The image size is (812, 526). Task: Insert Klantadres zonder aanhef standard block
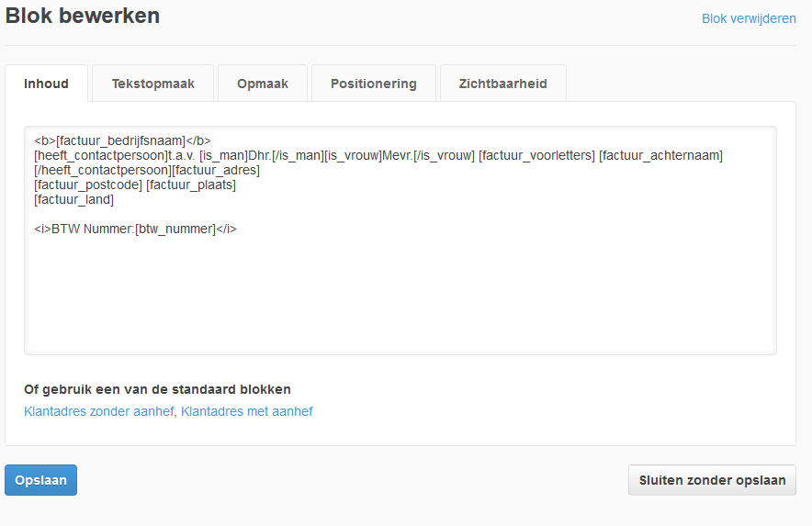pyautogui.click(x=98, y=412)
